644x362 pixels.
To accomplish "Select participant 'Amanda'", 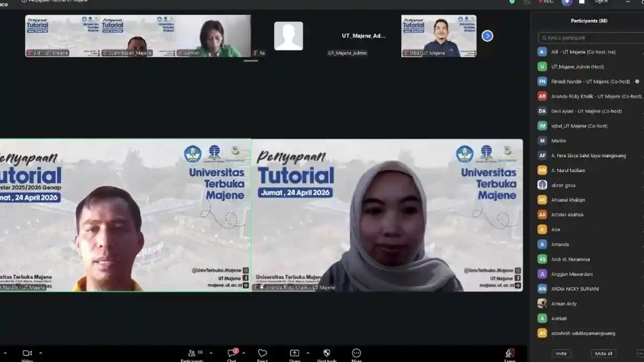I will pyautogui.click(x=589, y=244).
